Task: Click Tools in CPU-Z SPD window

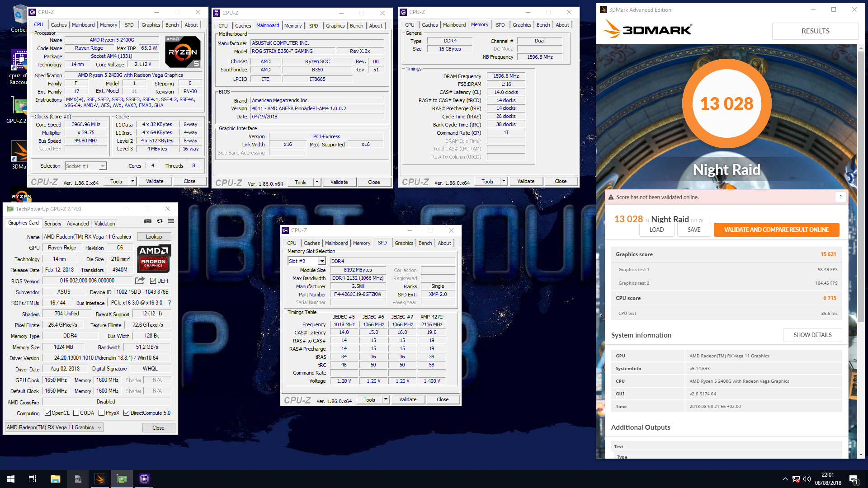Action: tap(369, 399)
